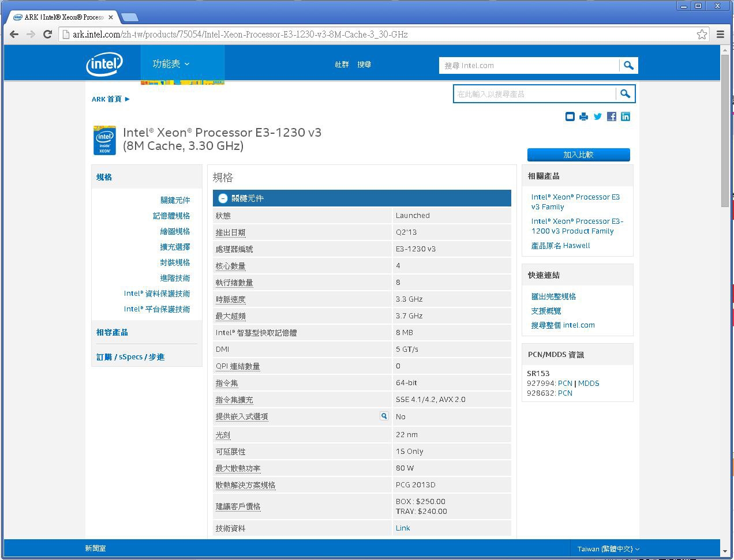Click 搜尋 in the header
Image resolution: width=734 pixels, height=560 pixels.
[364, 65]
